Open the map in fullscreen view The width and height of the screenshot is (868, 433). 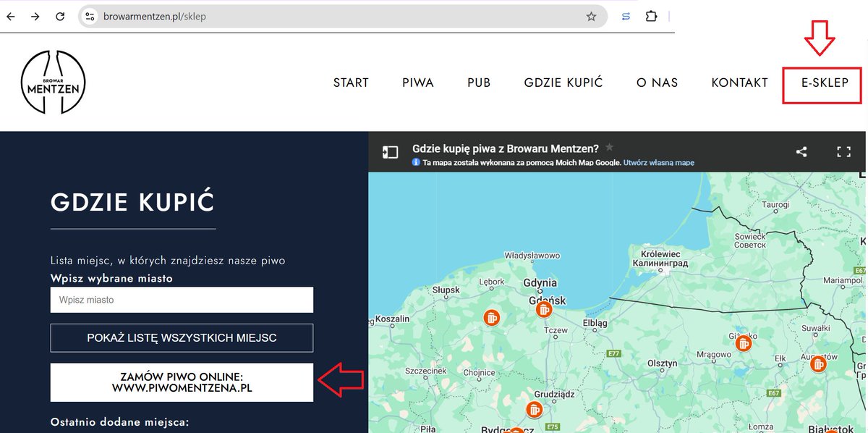(843, 152)
